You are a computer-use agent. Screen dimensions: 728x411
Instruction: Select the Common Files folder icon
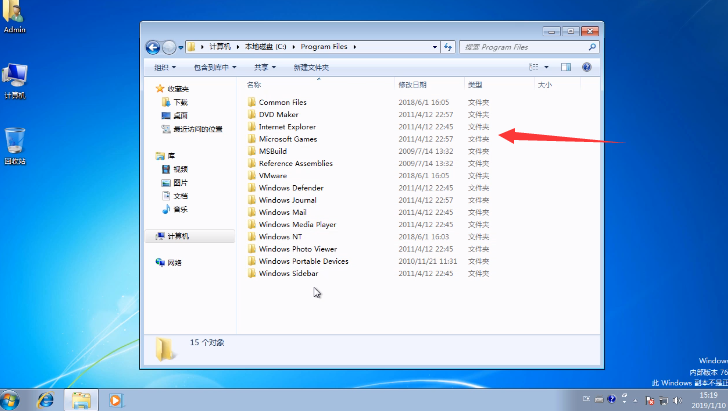click(252, 102)
